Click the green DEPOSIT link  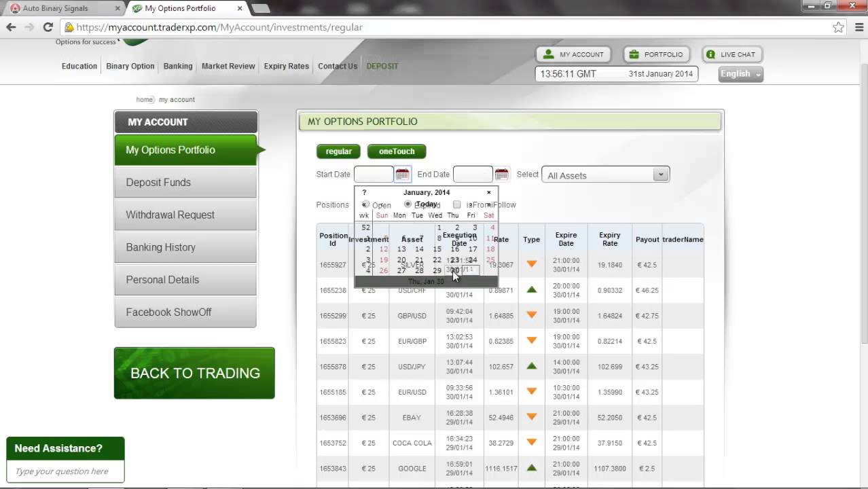pyautogui.click(x=382, y=66)
